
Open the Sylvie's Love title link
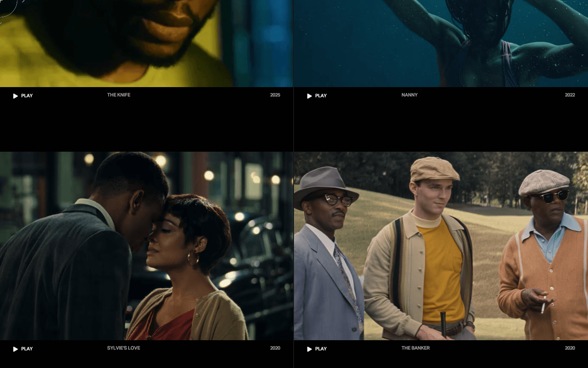124,348
